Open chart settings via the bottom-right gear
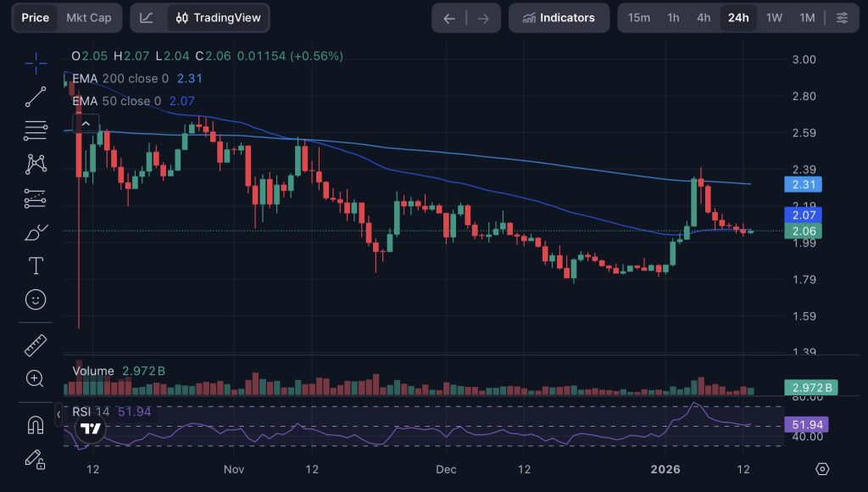 [x=821, y=468]
